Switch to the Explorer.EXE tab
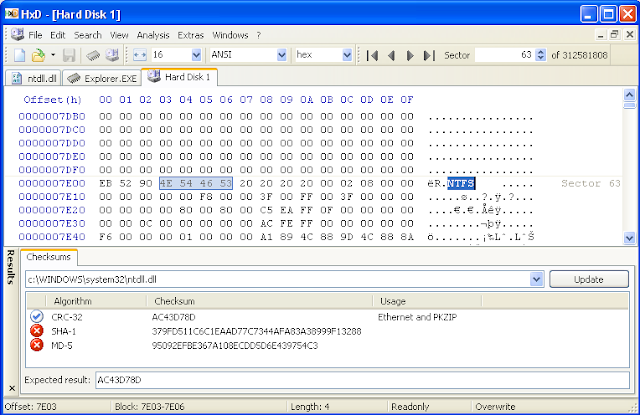 pyautogui.click(x=102, y=78)
